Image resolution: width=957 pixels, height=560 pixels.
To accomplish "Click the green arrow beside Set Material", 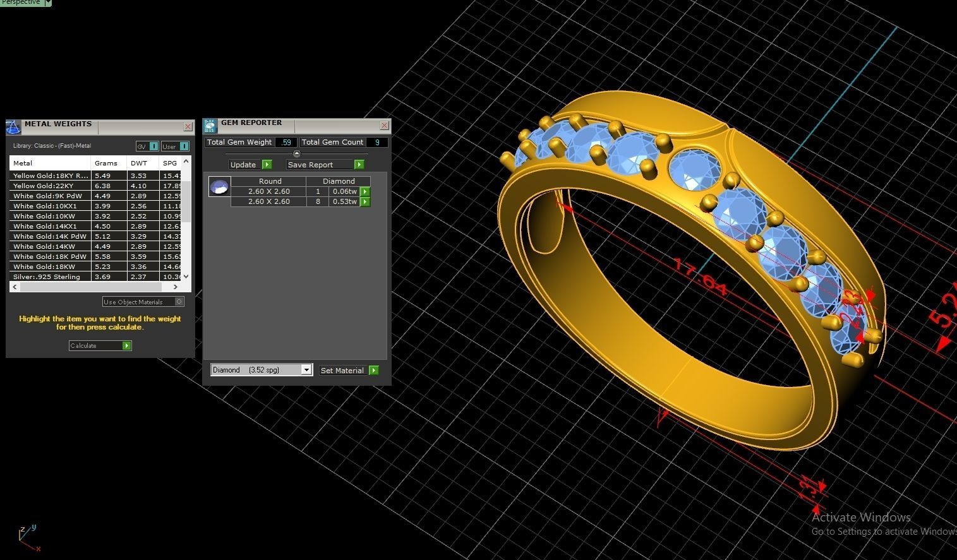I will pyautogui.click(x=374, y=370).
